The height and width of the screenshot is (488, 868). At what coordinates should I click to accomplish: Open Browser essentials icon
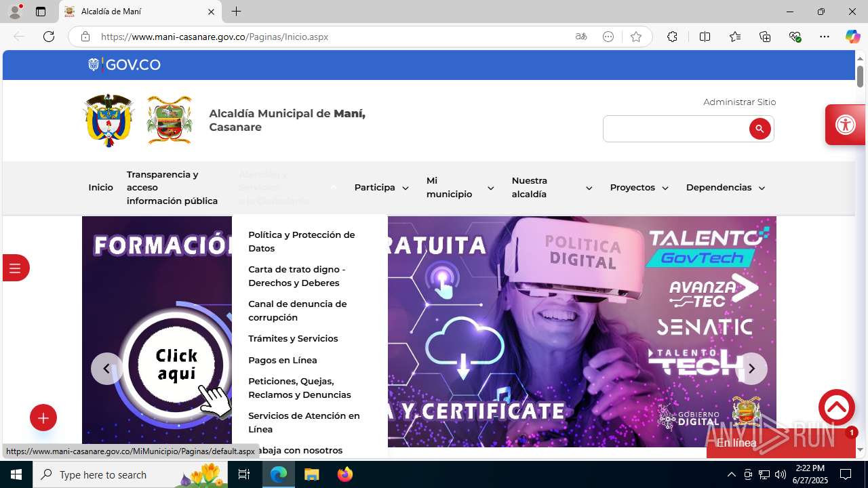point(795,37)
